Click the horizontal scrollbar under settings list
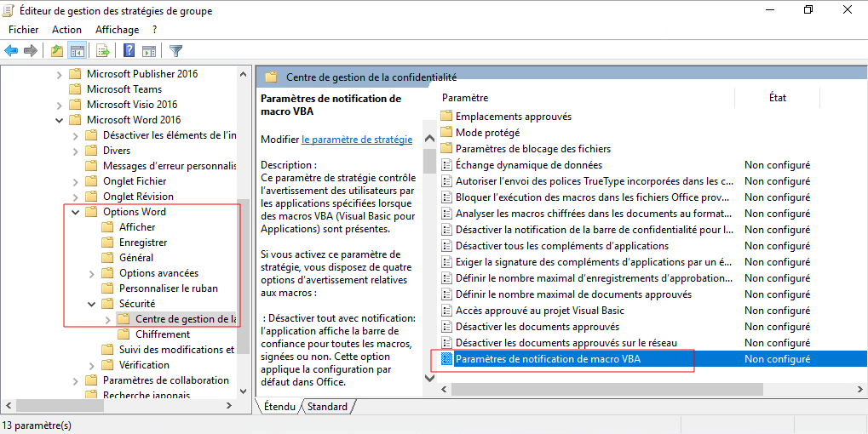The image size is (868, 434). coord(596,388)
